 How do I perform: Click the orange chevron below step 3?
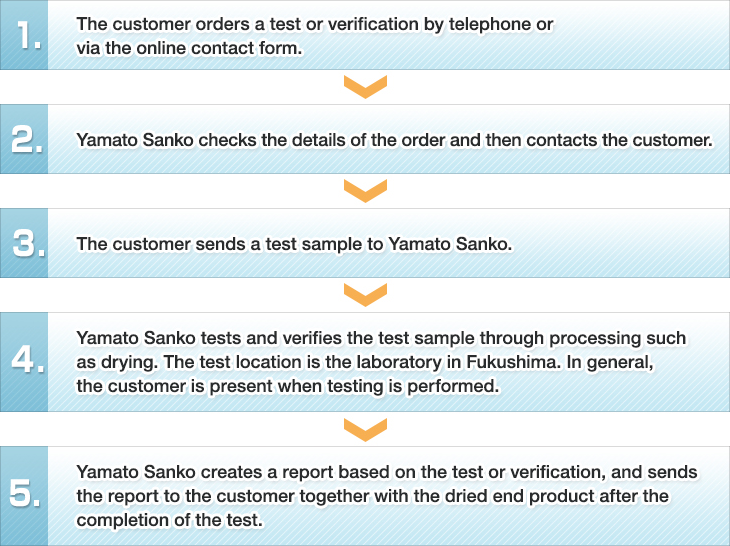pos(364,294)
